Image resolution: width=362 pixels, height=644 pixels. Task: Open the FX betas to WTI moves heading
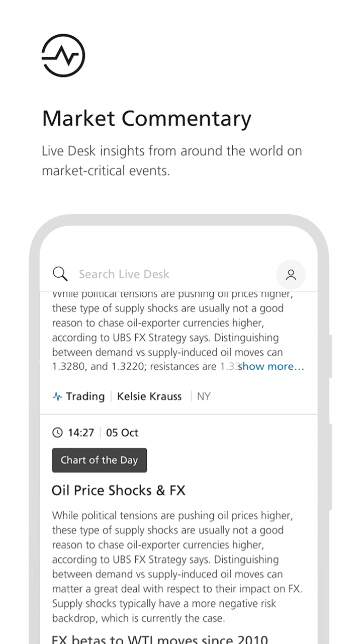[x=160, y=639]
